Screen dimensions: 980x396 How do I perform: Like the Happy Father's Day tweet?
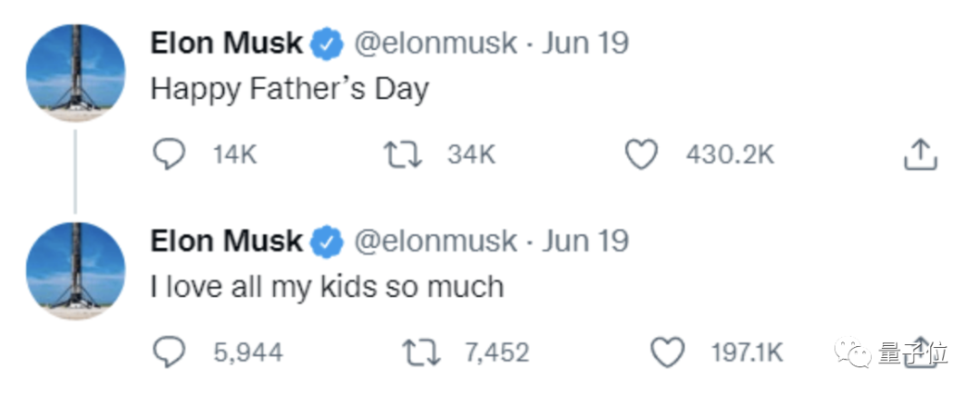point(642,155)
